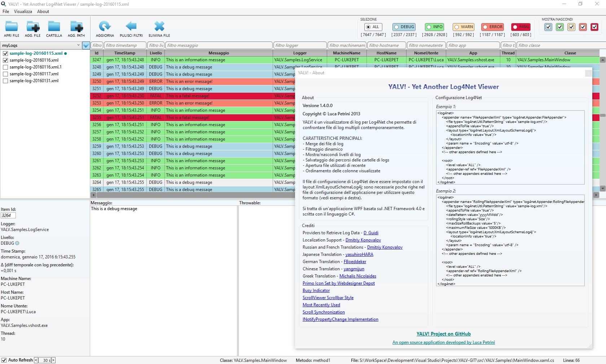
Task: Click the Elimina File X icon
Action: click(x=159, y=26)
